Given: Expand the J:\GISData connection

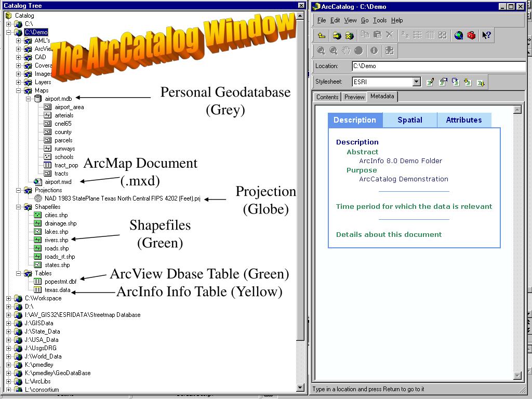Looking at the screenshot, I should tap(9, 323).
